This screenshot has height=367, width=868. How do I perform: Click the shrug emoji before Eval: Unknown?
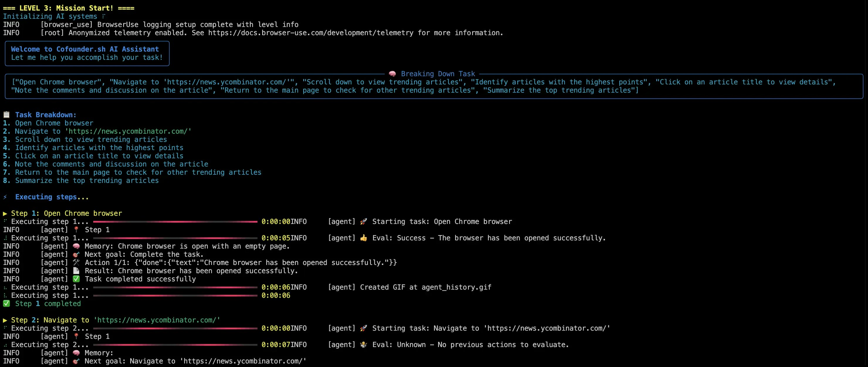point(363,345)
